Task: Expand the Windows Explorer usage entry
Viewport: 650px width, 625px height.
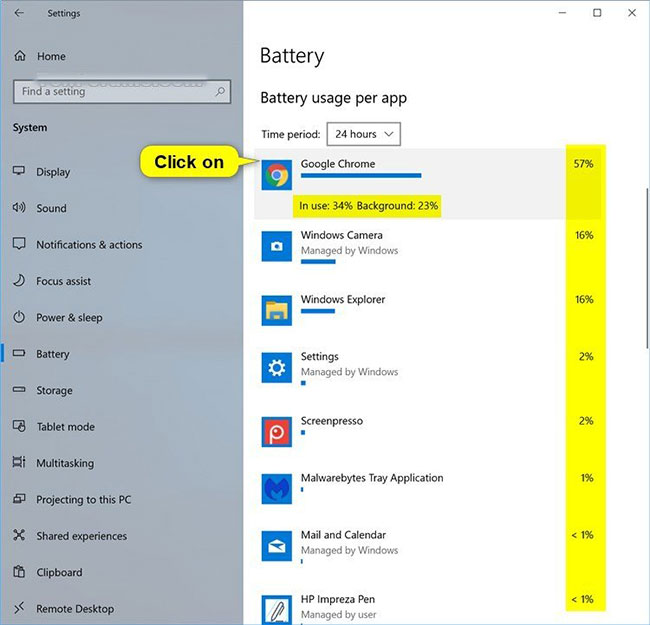Action: 427,310
